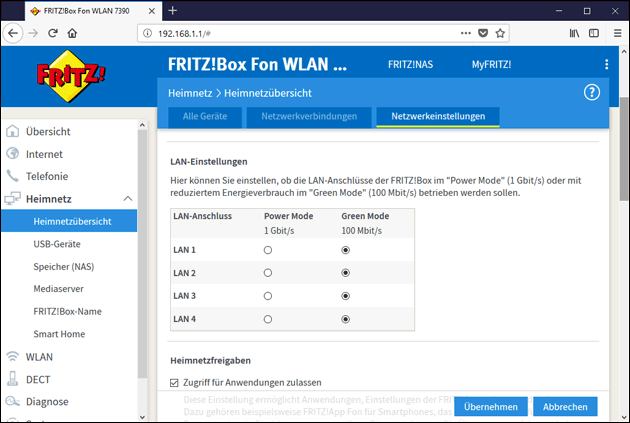630x423 pixels.
Task: Open the Firefox hamburger menu
Action: tap(618, 33)
